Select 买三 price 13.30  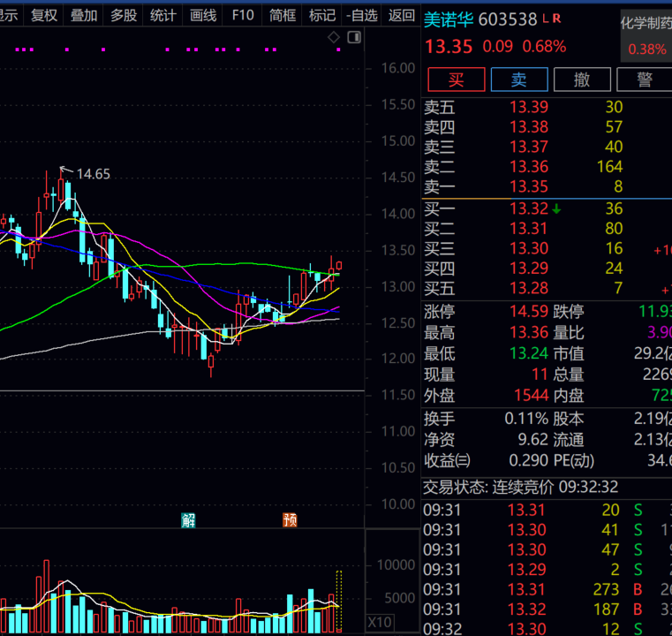coord(529,248)
